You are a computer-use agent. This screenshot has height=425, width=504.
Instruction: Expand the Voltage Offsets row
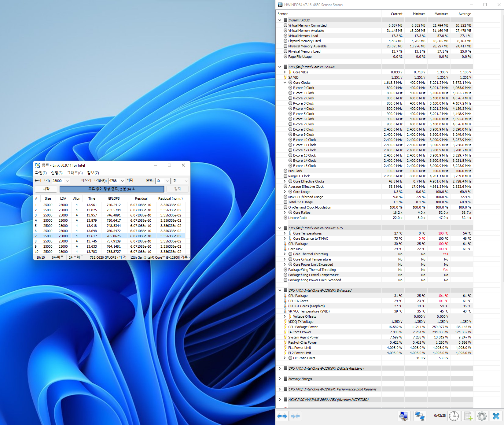pos(285,316)
